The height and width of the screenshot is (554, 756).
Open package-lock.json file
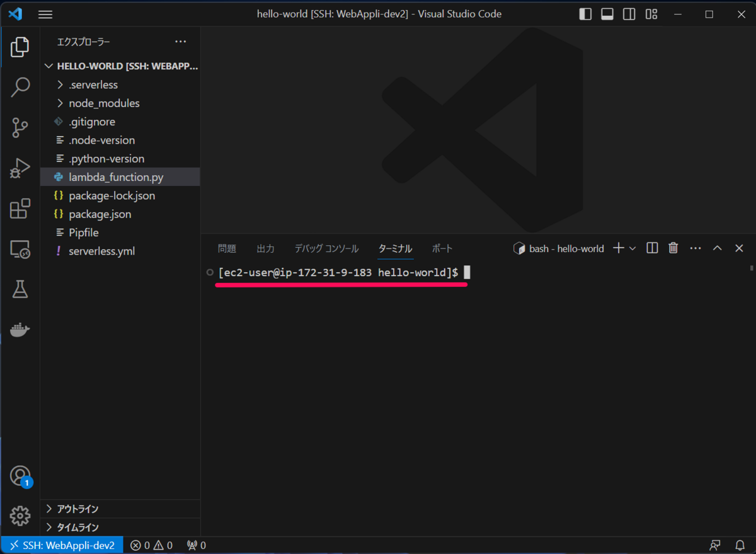(121, 195)
